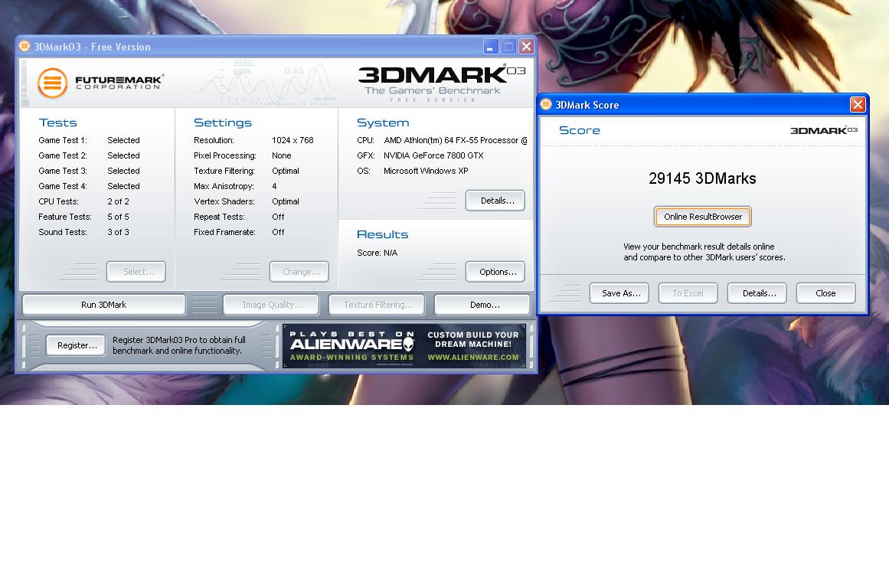Open the Options button under Results
The height and width of the screenshot is (588, 889).
(x=495, y=272)
